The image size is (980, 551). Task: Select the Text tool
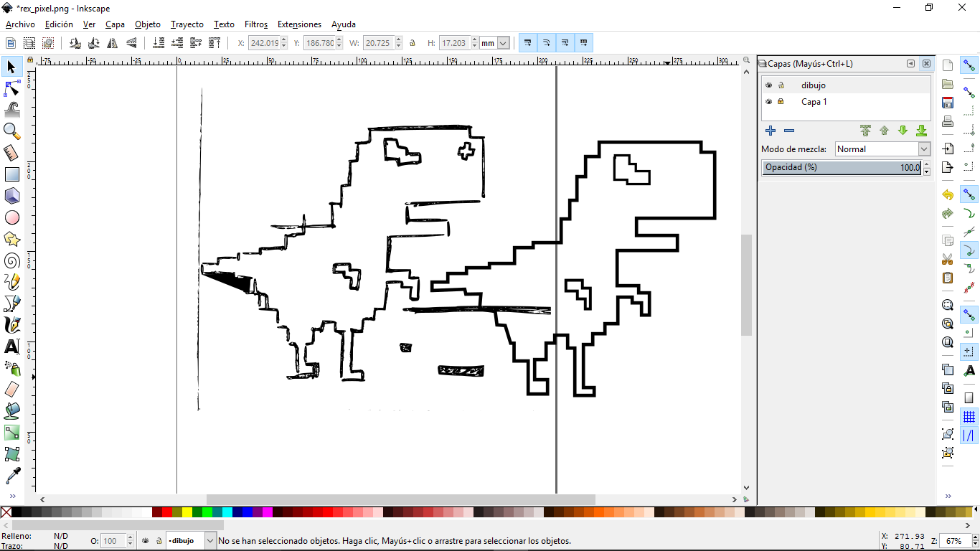coord(12,347)
